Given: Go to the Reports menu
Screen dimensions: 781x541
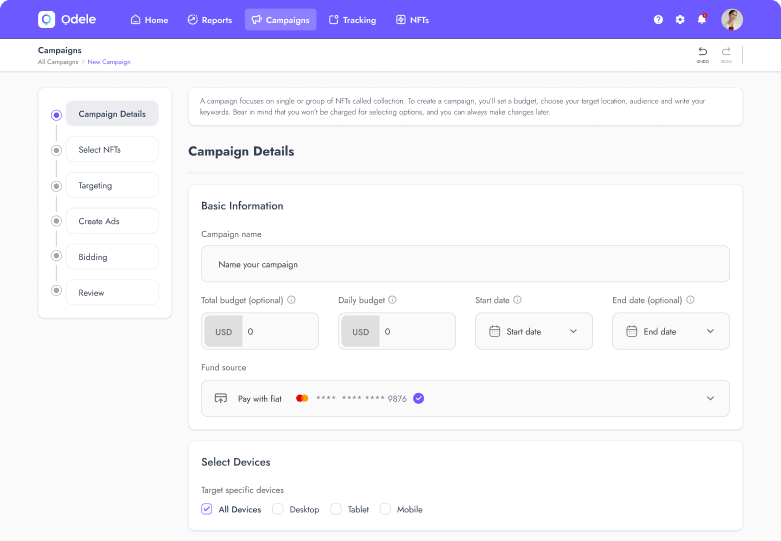Looking at the screenshot, I should 209,20.
